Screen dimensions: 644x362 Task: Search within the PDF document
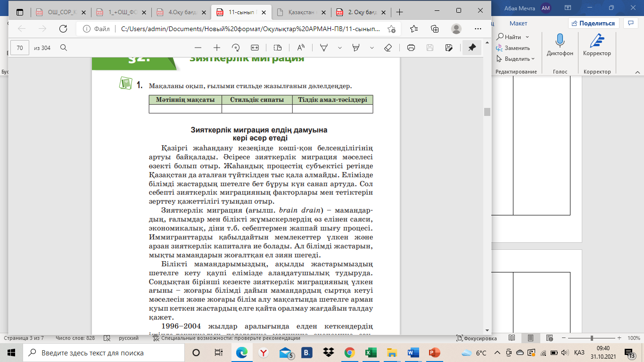64,48
